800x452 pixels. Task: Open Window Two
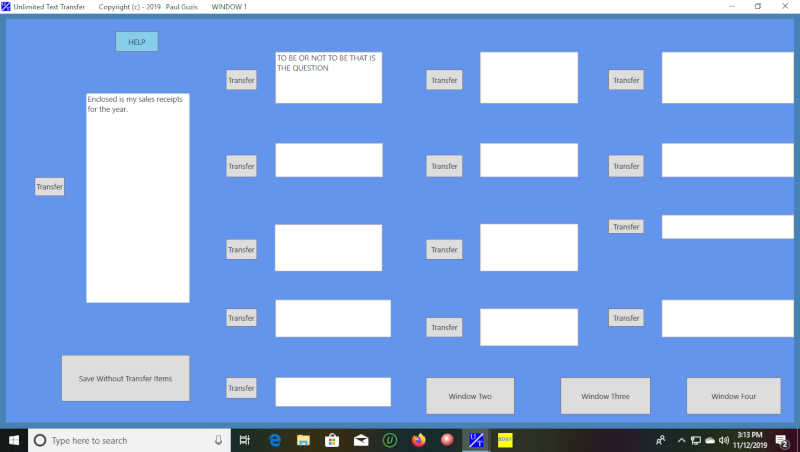[x=470, y=396]
